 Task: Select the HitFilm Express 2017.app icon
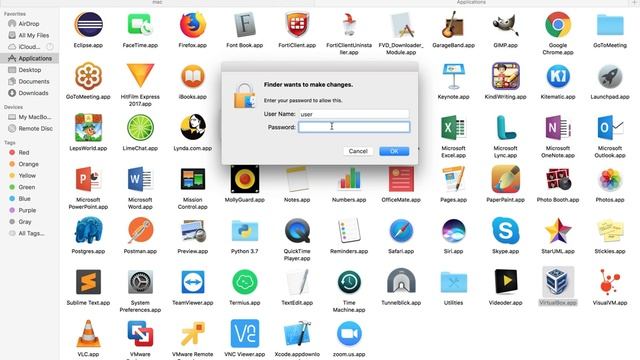[140, 76]
